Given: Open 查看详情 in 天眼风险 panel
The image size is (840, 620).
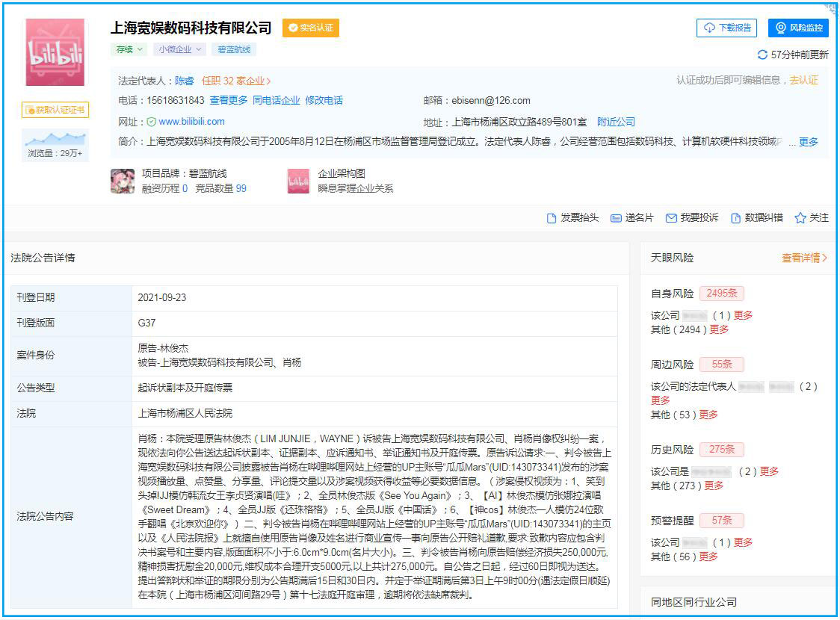Looking at the screenshot, I should coord(804,258).
